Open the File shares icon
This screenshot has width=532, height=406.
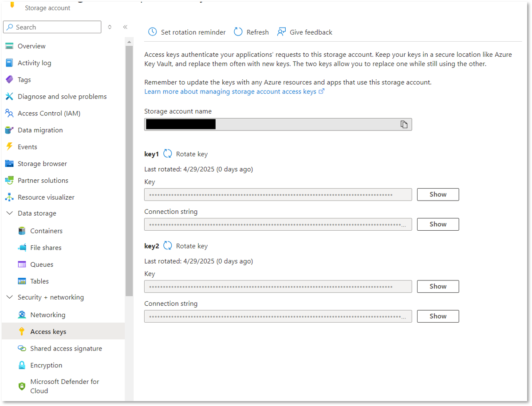(x=22, y=248)
